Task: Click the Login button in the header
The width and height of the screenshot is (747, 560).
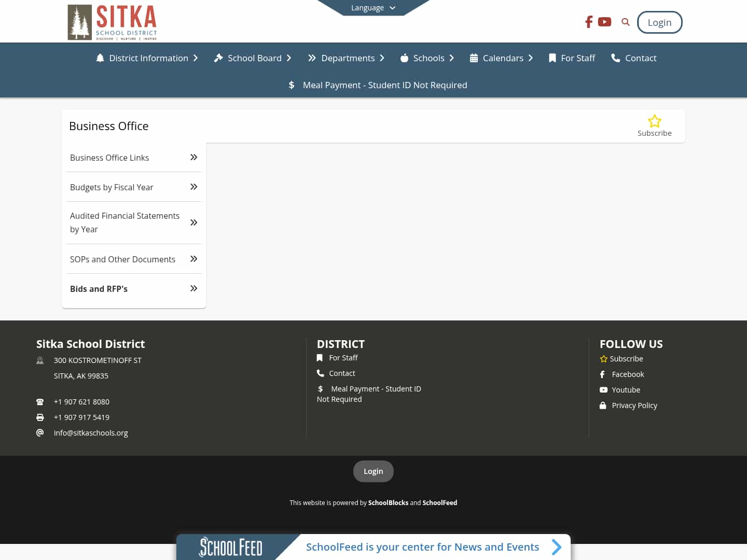Action: pos(659,22)
